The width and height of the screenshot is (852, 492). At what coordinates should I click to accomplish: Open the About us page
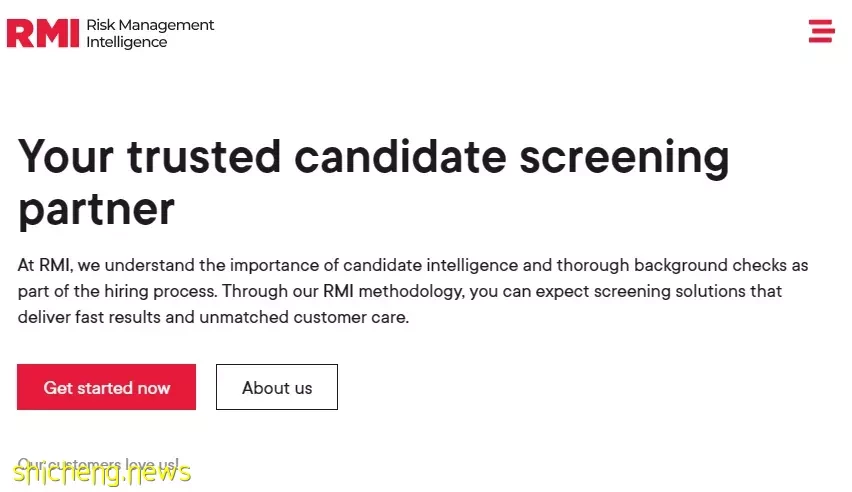click(x=277, y=387)
